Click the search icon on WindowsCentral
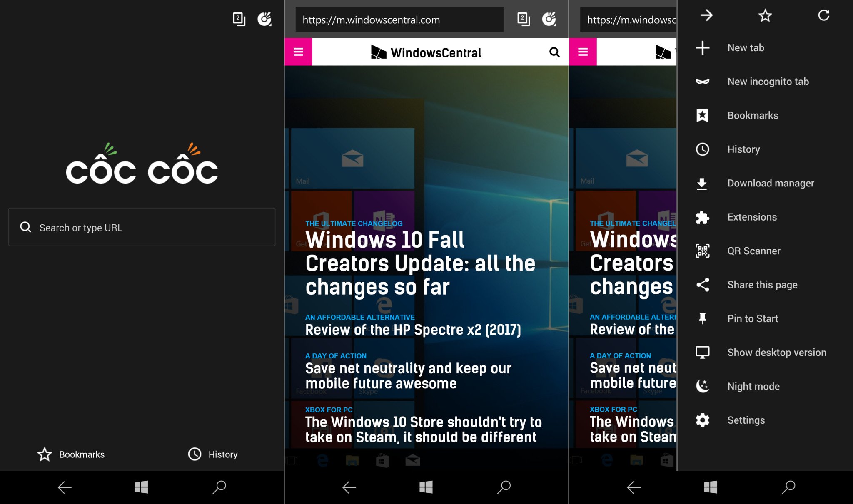The width and height of the screenshot is (853, 504). point(554,52)
